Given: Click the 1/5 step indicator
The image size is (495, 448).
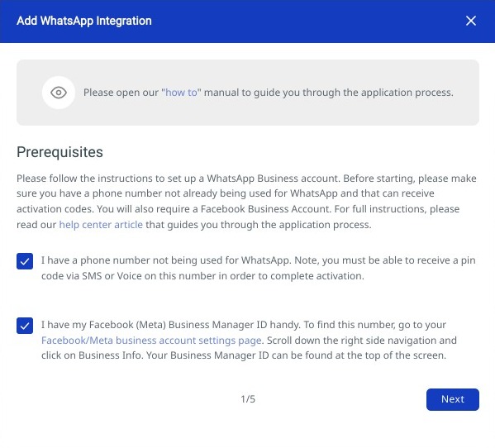Looking at the screenshot, I should click(x=248, y=399).
